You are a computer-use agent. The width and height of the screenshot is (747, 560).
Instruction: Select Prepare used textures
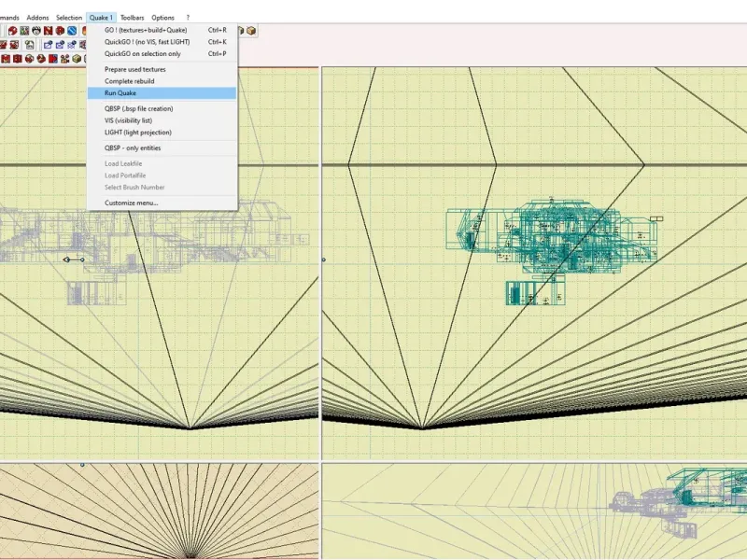(162, 69)
